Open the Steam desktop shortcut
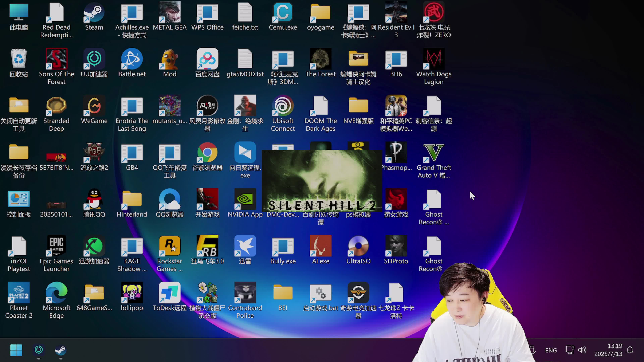644x362 pixels. point(94,16)
